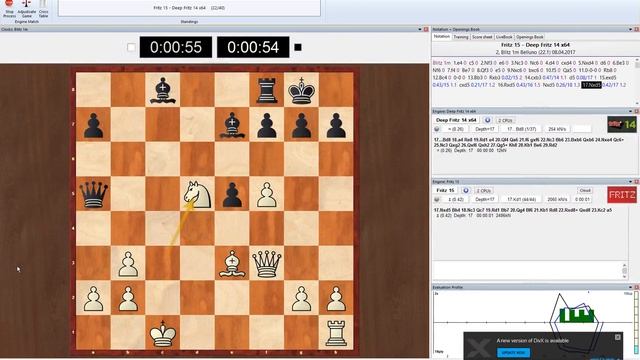The image size is (640, 360).
Task: Click the white rook on h1
Action: pos(336,334)
